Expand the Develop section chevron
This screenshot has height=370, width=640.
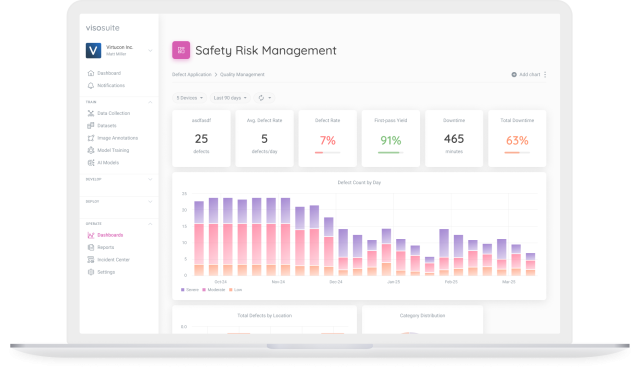click(x=150, y=179)
